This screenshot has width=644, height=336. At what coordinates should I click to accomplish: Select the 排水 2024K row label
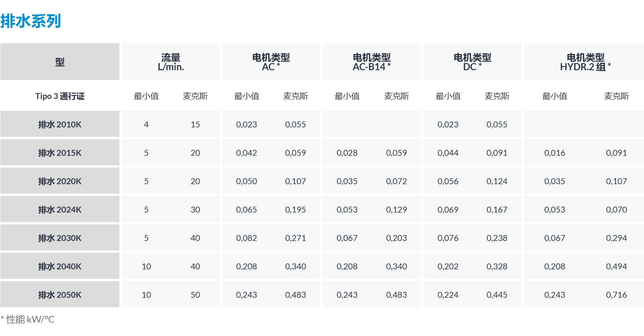click(60, 209)
